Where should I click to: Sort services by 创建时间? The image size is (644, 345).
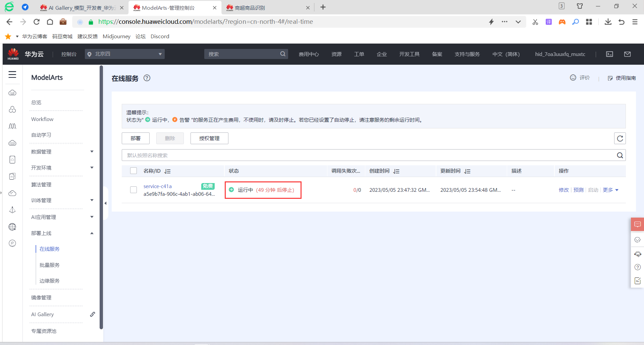click(396, 171)
